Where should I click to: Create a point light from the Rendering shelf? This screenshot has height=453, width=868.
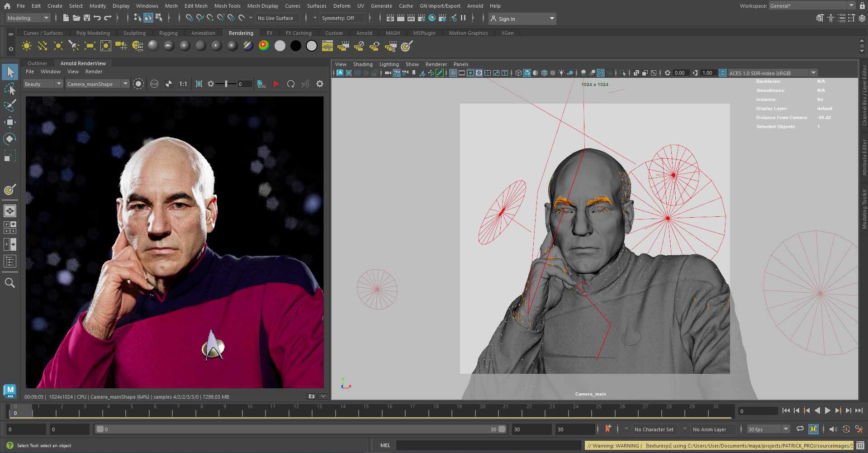tap(58, 46)
